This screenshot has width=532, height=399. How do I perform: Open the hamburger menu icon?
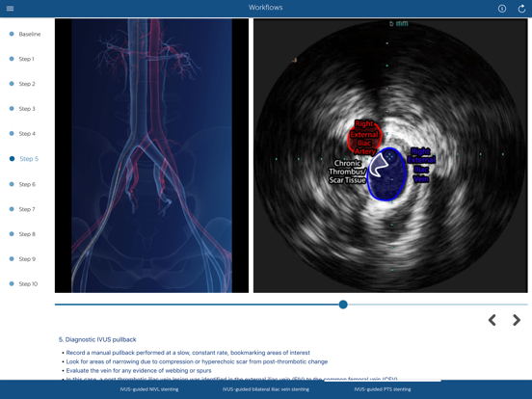(x=11, y=8)
